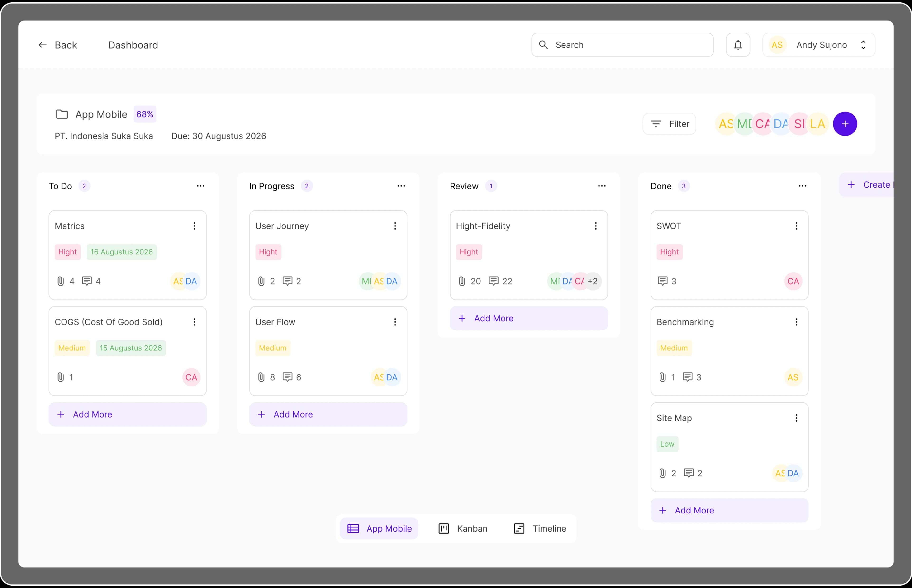
Task: Click the MD member avatar in header
Action: (x=744, y=124)
